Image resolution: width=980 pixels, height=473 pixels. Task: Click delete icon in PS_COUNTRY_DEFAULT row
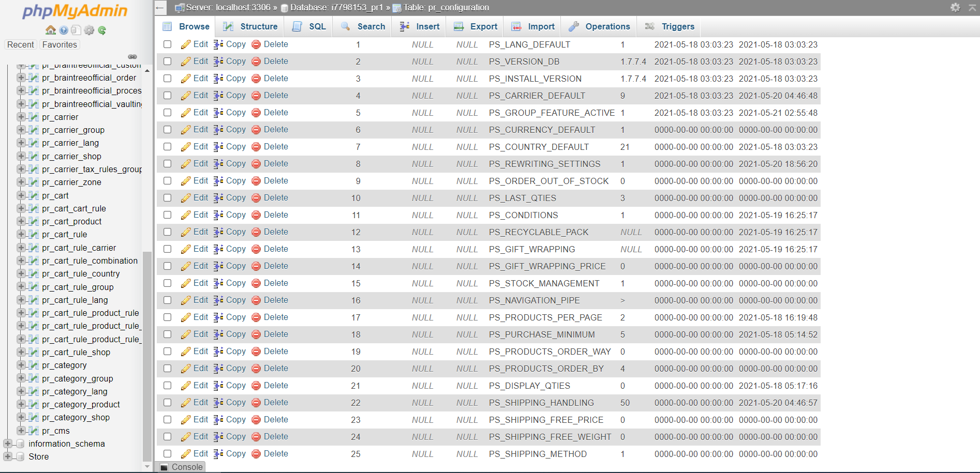(256, 147)
